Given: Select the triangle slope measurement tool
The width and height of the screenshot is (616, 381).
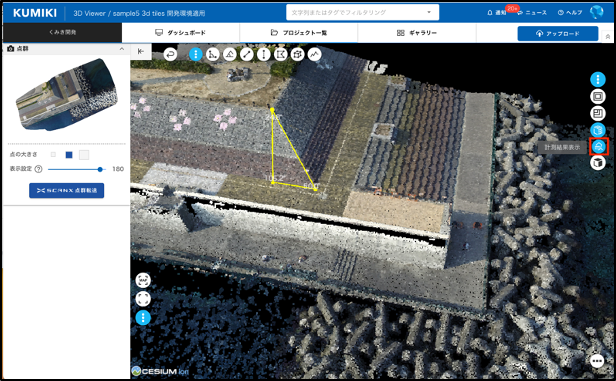Looking at the screenshot, I should pyautogui.click(x=230, y=54).
